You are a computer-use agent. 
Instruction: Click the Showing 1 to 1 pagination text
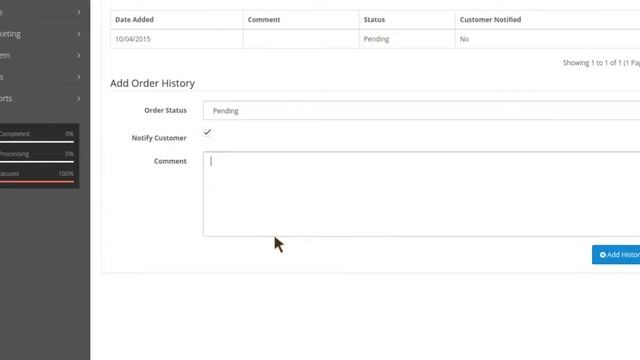[x=601, y=63]
